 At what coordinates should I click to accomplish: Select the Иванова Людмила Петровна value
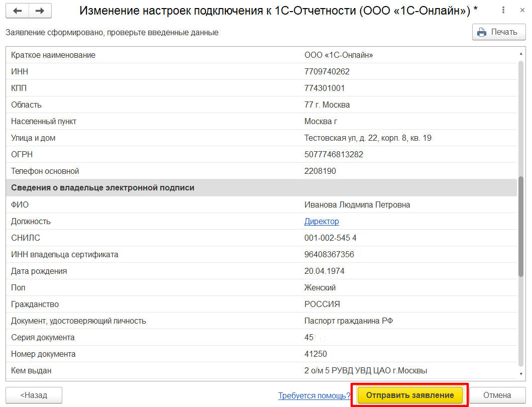point(357,205)
